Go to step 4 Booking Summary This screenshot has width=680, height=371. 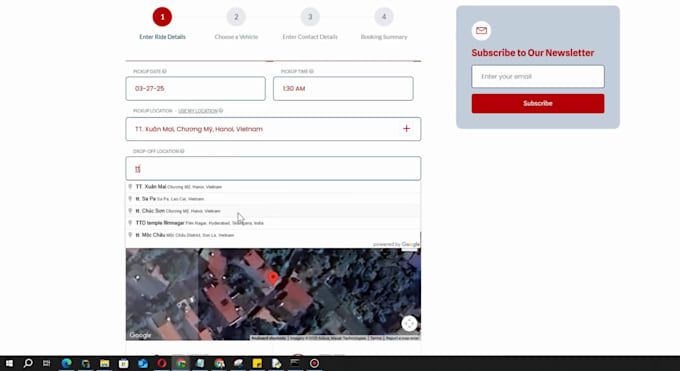coord(384,17)
